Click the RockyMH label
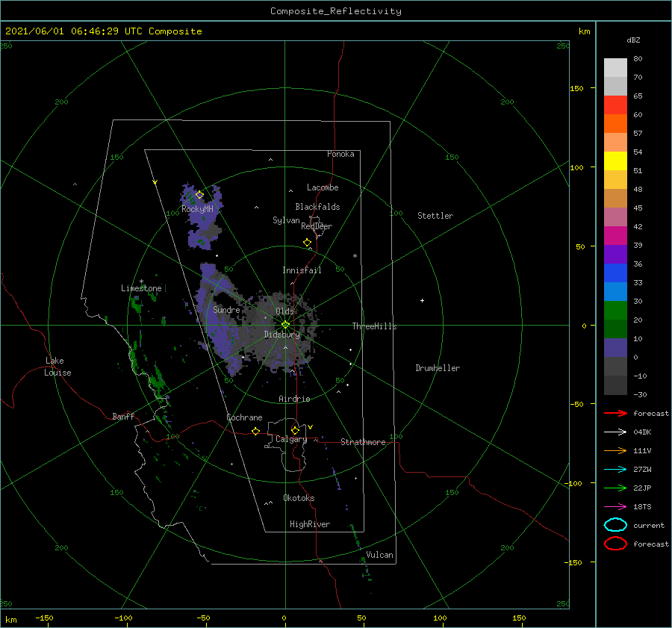672x628 pixels. click(x=197, y=209)
